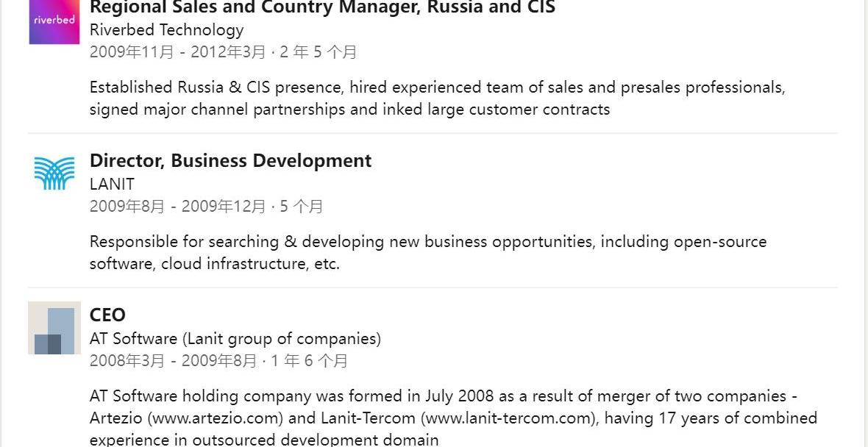Click the Established Russia & CIS presence description
The height and width of the screenshot is (447, 868).
tap(438, 98)
